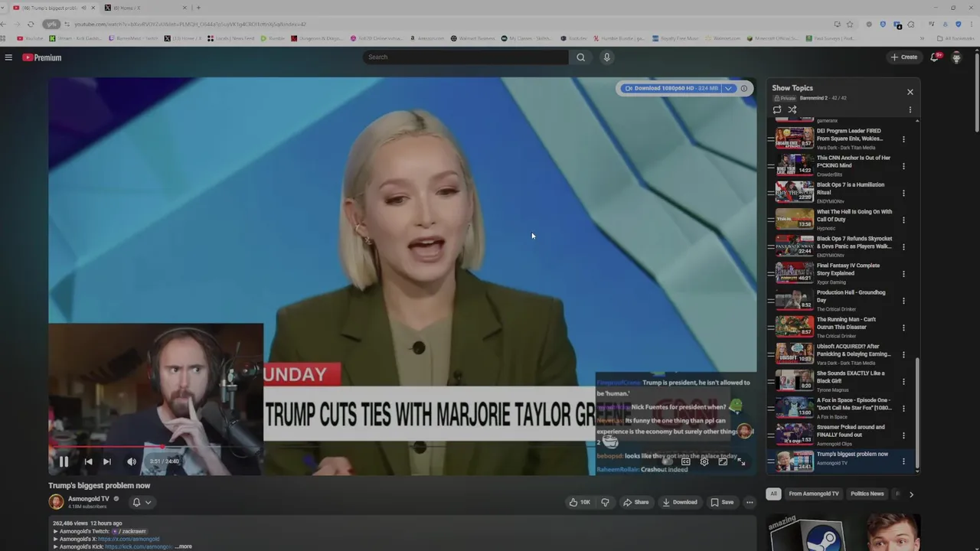Open playlist panel three-dot options

(x=910, y=110)
